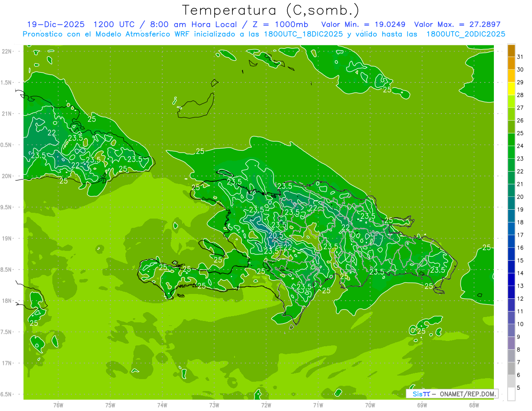Click the "22N" latitude axis label
532x411 pixels.
[x=7, y=51]
